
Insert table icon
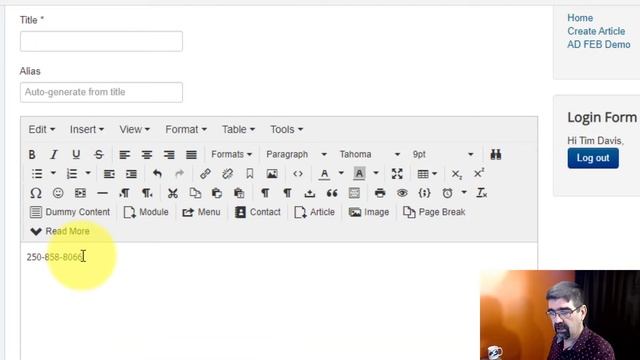pyautogui.click(x=423, y=174)
